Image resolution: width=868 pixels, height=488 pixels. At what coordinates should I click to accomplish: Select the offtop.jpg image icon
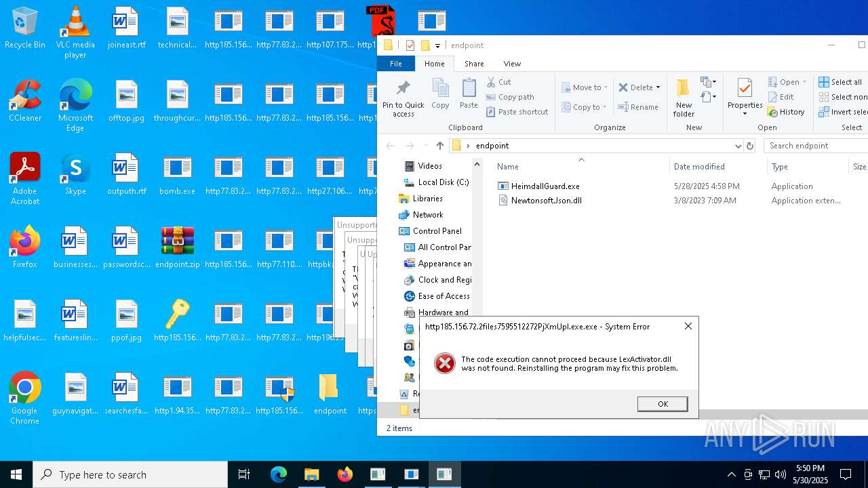pyautogui.click(x=126, y=101)
